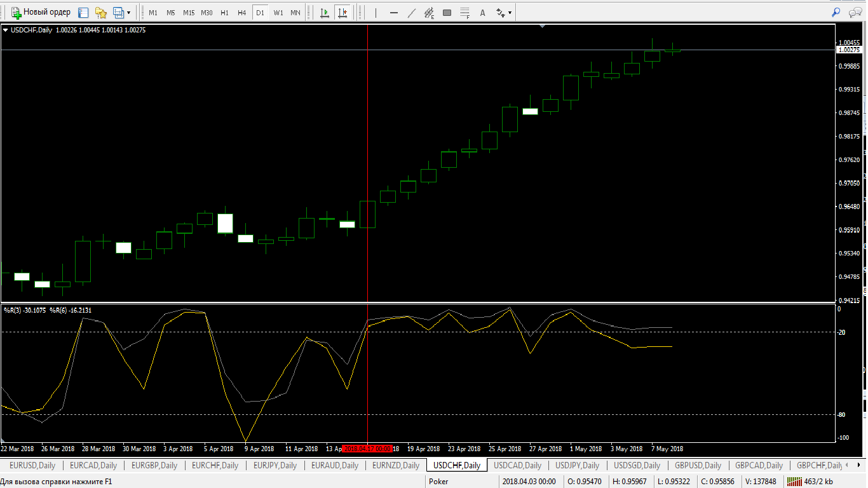This screenshot has width=868, height=488.
Task: Expand the Profiles dropdown arrow
Action: tap(129, 13)
